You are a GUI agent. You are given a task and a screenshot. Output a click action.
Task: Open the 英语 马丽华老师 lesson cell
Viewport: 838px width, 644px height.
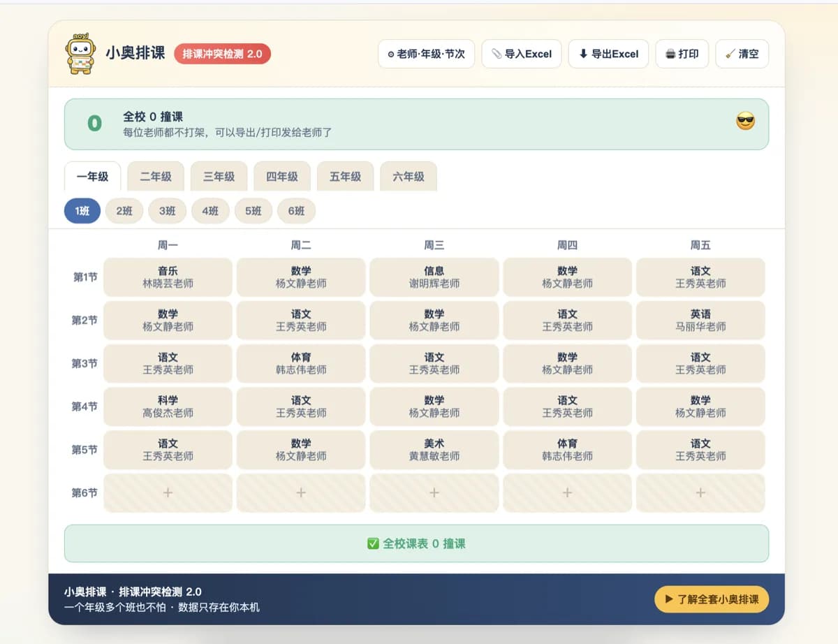coord(700,321)
